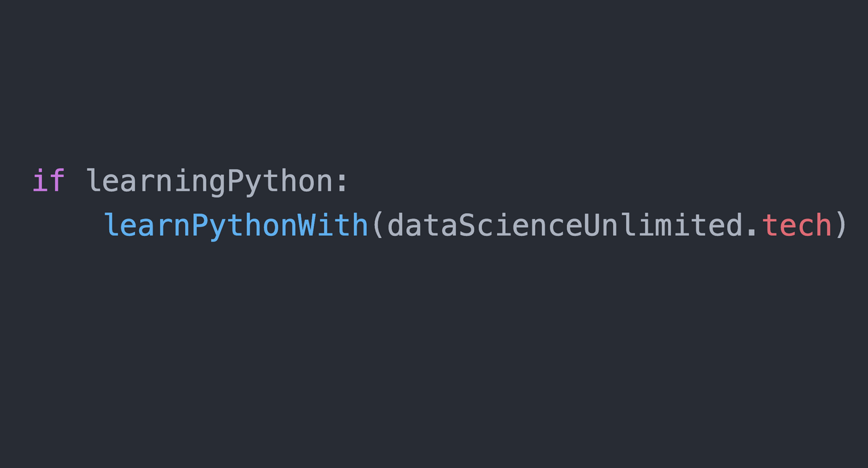Viewport: 868px width, 468px height.
Task: Place cursor on the opening parenthesis
Action: pos(378,225)
